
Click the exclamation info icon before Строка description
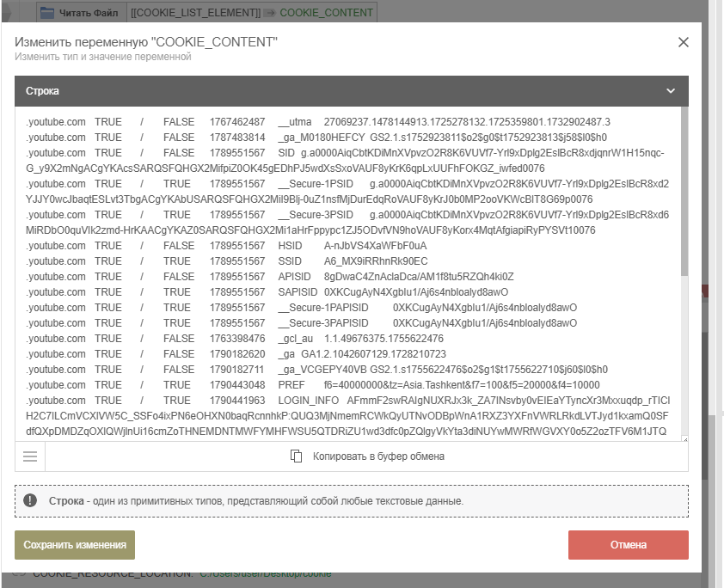31,500
